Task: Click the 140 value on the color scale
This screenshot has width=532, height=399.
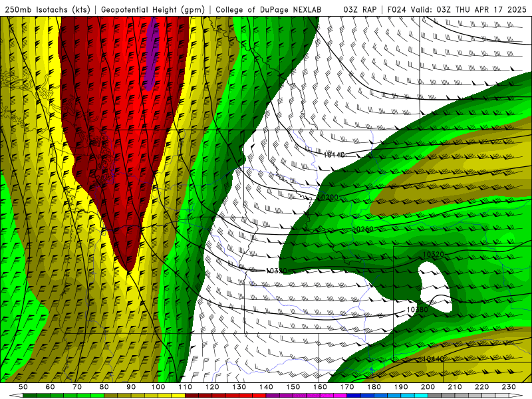Action: (267, 387)
